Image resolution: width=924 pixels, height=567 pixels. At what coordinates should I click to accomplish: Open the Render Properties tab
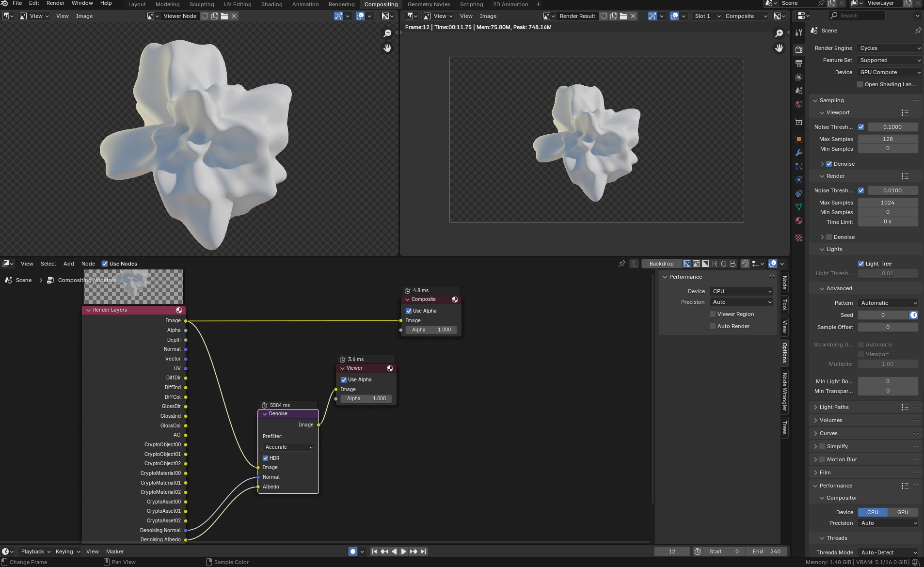click(x=798, y=48)
